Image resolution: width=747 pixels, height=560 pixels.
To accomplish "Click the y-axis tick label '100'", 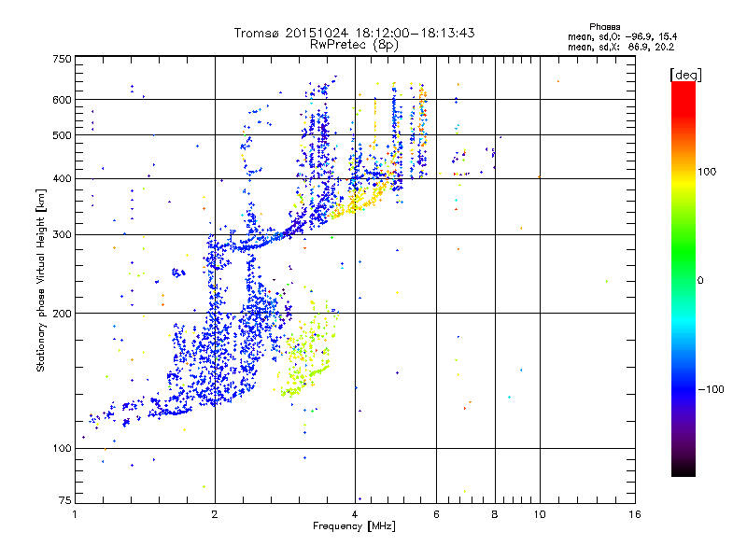I will click(x=62, y=449).
